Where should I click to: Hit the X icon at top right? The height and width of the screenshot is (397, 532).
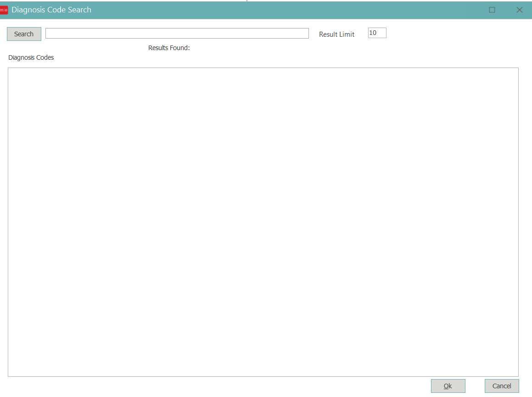click(520, 10)
